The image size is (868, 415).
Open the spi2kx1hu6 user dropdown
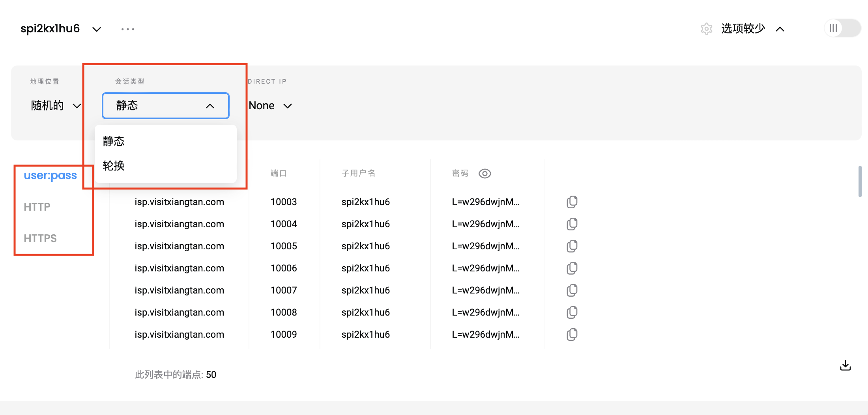tap(60, 29)
